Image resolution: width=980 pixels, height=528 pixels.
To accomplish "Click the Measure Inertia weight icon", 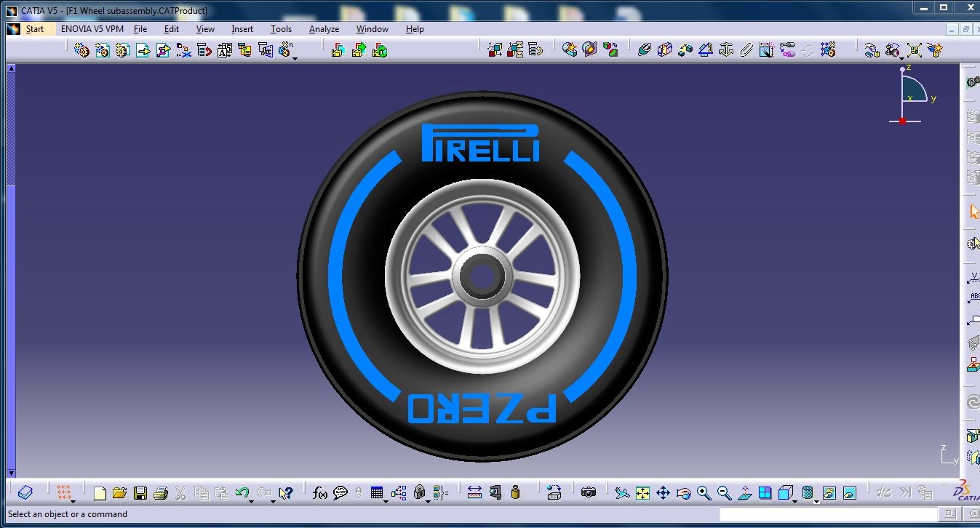I will [x=516, y=493].
